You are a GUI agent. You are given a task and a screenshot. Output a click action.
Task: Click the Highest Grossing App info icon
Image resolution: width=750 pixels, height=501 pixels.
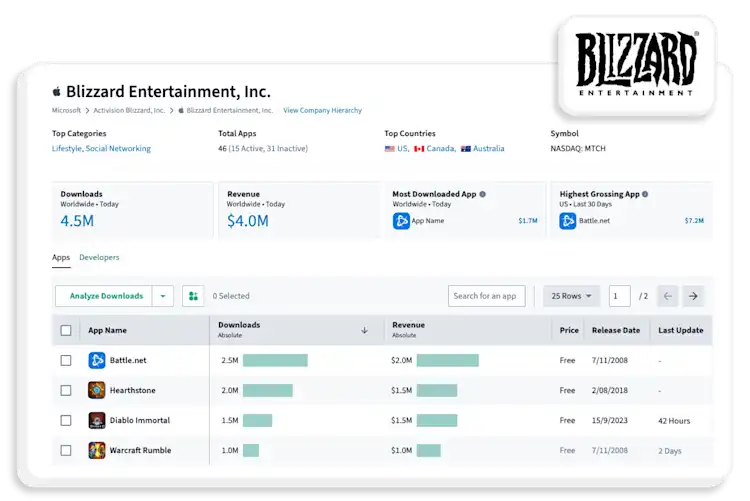click(645, 194)
